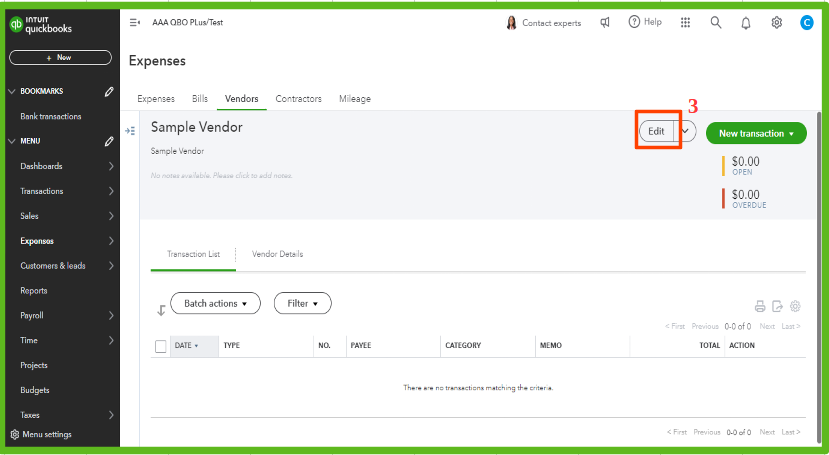Open the Help question mark icon
This screenshot has width=829, height=455.
pyautogui.click(x=634, y=22)
